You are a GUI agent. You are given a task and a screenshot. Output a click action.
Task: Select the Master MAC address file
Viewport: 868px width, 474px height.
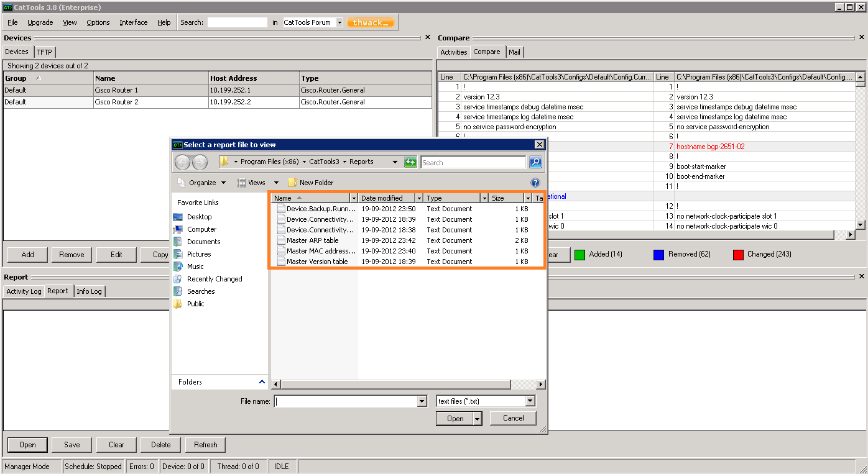coord(316,251)
